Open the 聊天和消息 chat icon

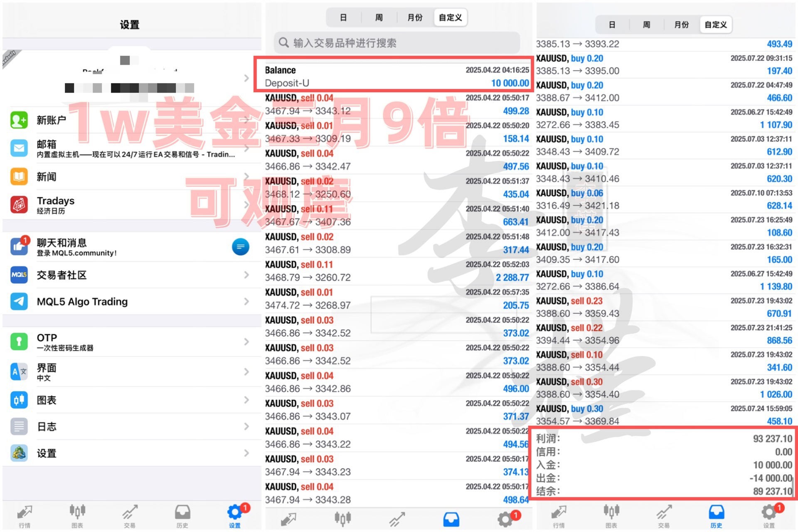[19, 246]
